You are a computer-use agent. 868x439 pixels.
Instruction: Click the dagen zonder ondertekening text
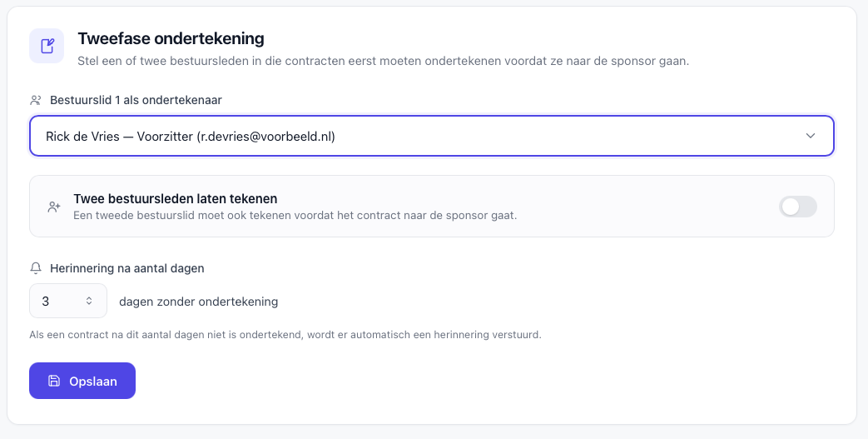click(x=198, y=302)
